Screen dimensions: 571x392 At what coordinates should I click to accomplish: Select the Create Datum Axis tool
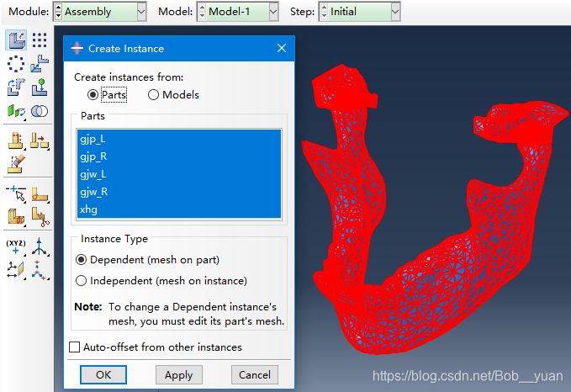pos(40,247)
